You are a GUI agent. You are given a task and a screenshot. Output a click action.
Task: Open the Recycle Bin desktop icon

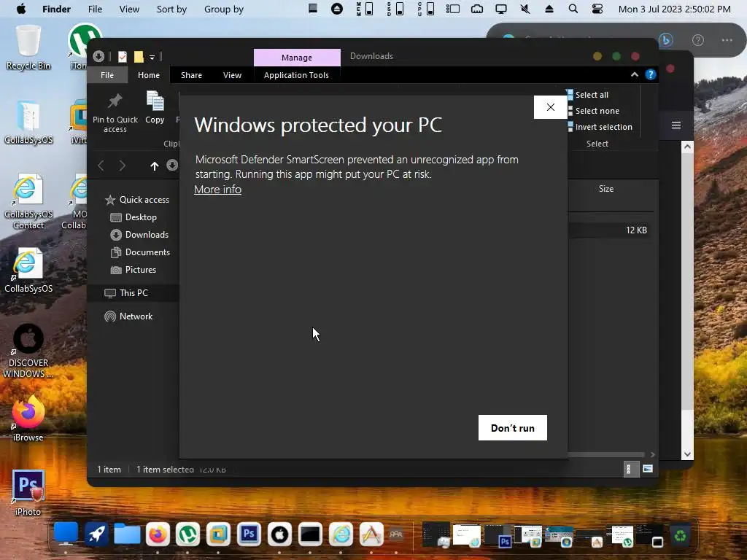(28, 47)
